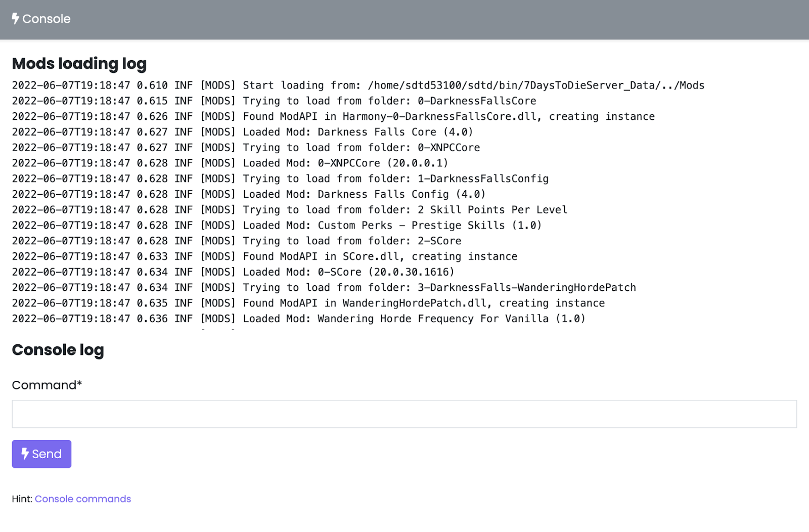Select log line for folder 1-DarknessFallsConfig
The image size is (809, 532).
tap(281, 179)
